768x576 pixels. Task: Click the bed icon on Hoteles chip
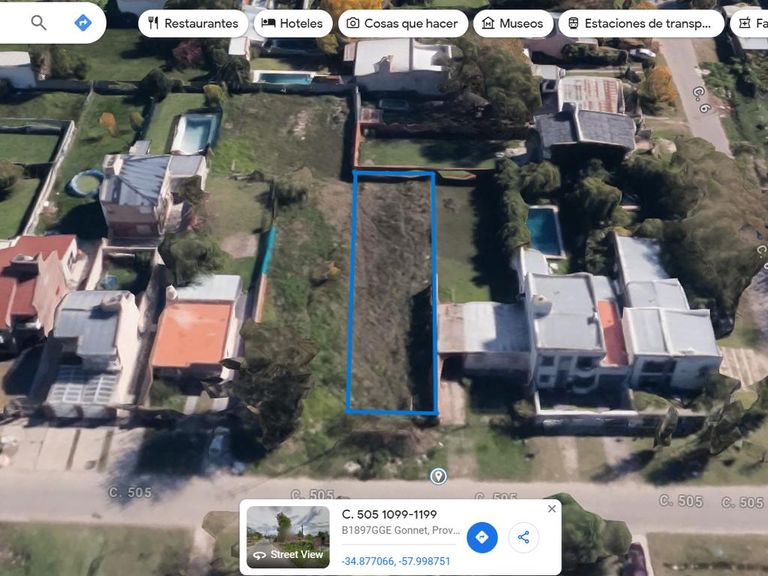[x=268, y=23]
